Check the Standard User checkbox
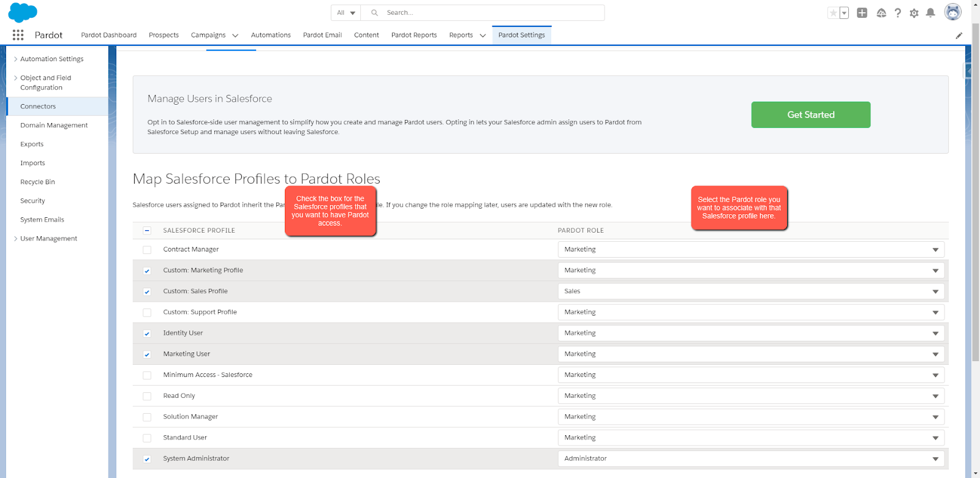Image resolution: width=980 pixels, height=478 pixels. tap(147, 438)
